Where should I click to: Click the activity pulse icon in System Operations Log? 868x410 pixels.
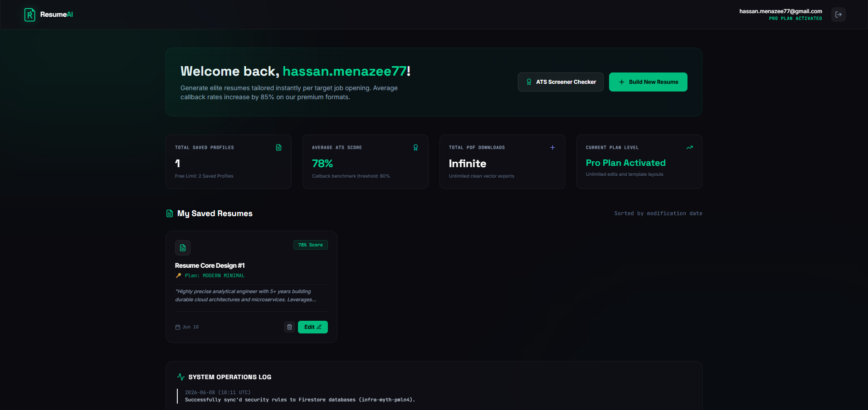[x=181, y=377]
